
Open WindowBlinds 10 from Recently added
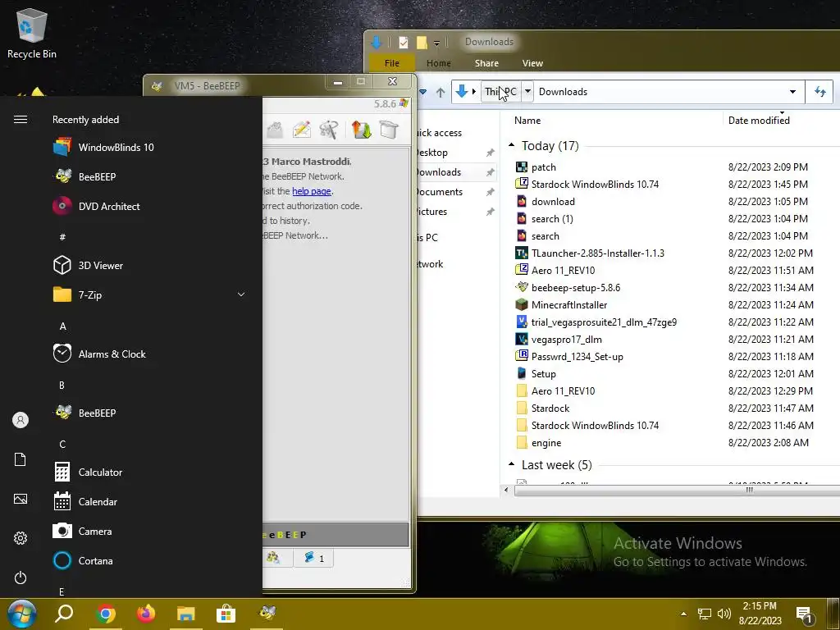(x=104, y=148)
